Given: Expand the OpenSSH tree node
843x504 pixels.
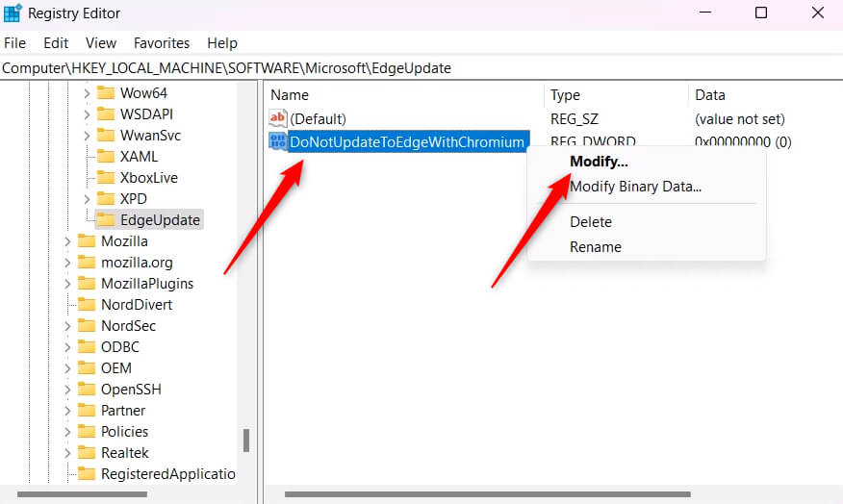Looking at the screenshot, I should click(67, 390).
